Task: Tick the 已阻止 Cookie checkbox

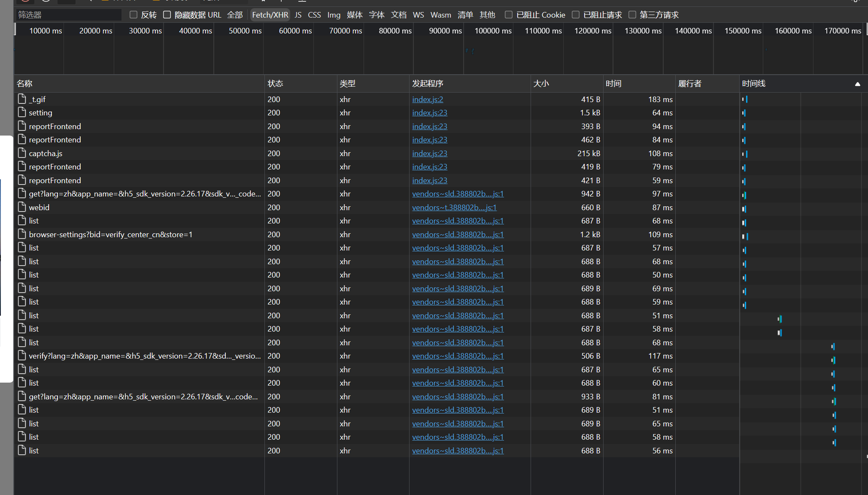Action: click(509, 15)
